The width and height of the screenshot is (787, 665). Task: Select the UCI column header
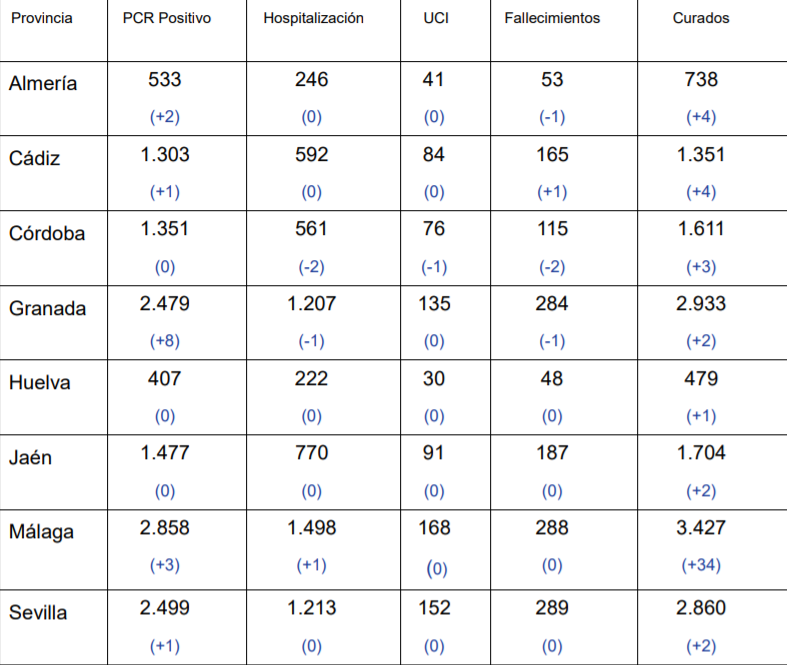pyautogui.click(x=434, y=19)
